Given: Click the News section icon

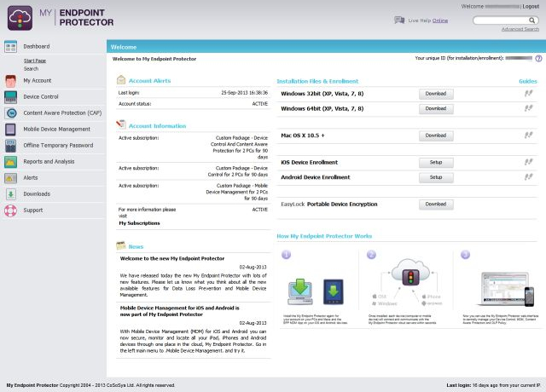Looking at the screenshot, I should point(121,245).
